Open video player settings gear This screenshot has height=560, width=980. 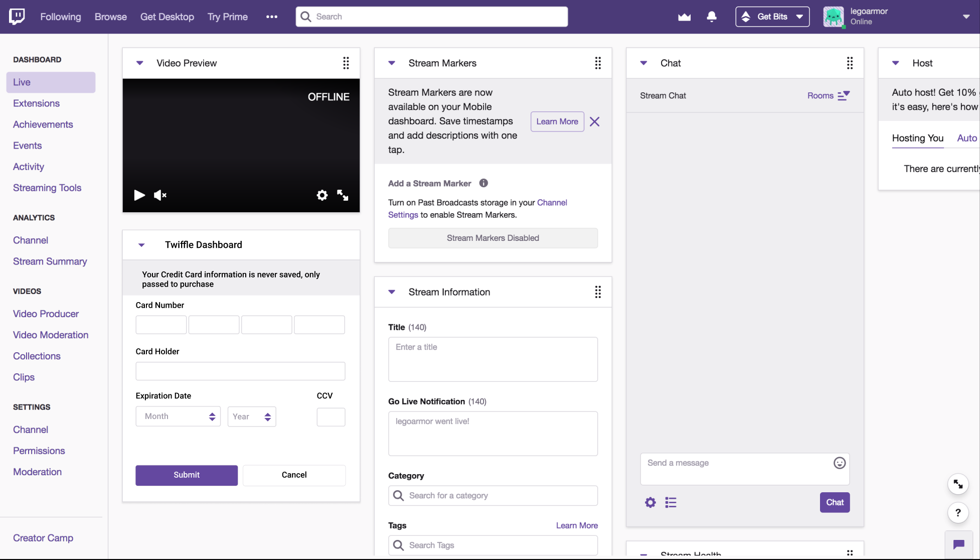(x=322, y=195)
